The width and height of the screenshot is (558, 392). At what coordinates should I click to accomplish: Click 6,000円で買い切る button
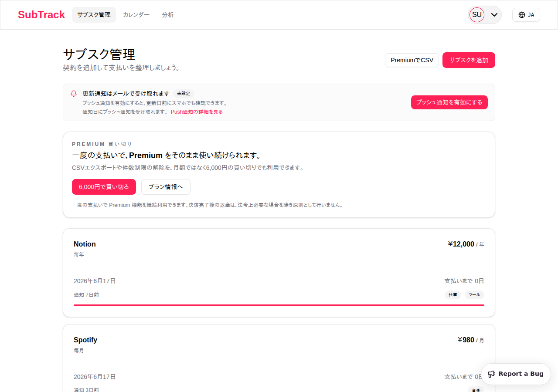tap(104, 187)
